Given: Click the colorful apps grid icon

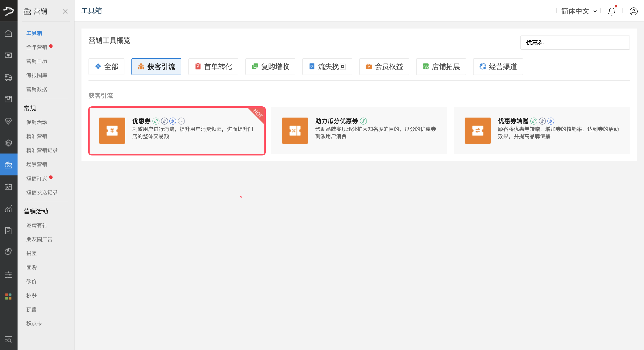Looking at the screenshot, I should pyautogui.click(x=8, y=296).
